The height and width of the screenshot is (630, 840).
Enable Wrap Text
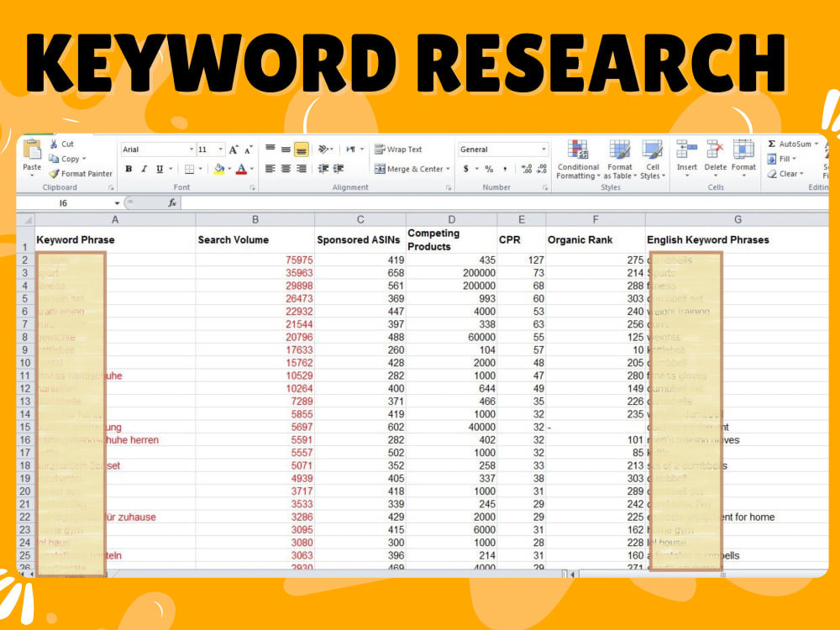point(398,150)
